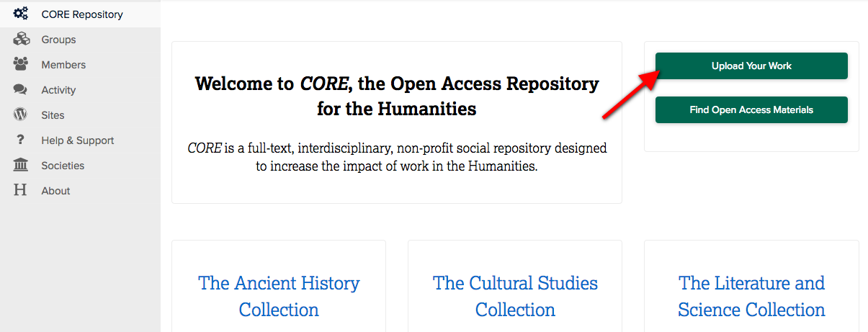Navigate to Societies menu label
The height and width of the screenshot is (332, 868).
point(63,166)
